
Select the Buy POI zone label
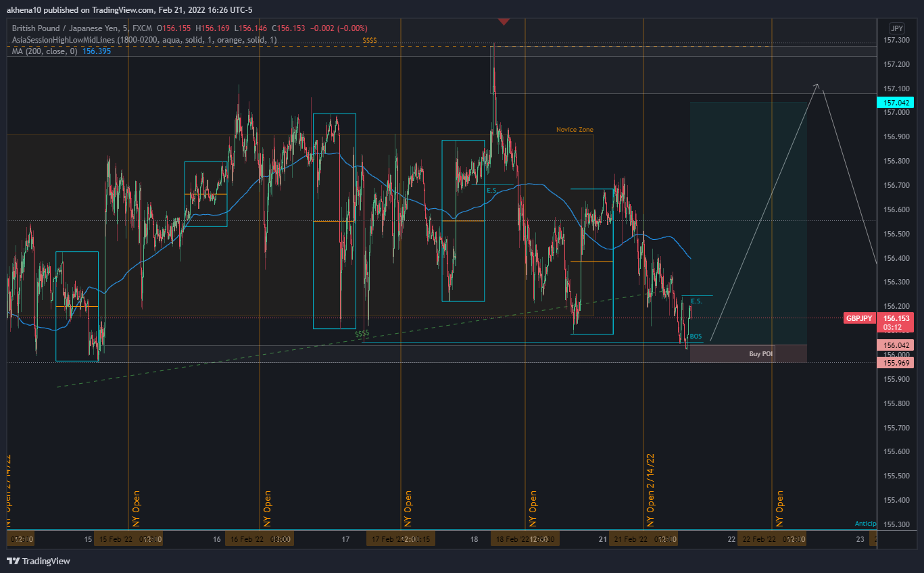click(760, 354)
